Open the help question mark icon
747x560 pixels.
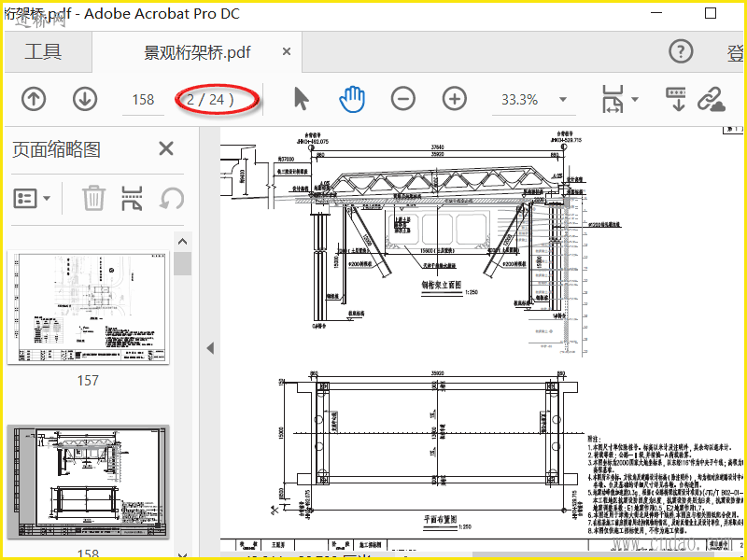[681, 51]
